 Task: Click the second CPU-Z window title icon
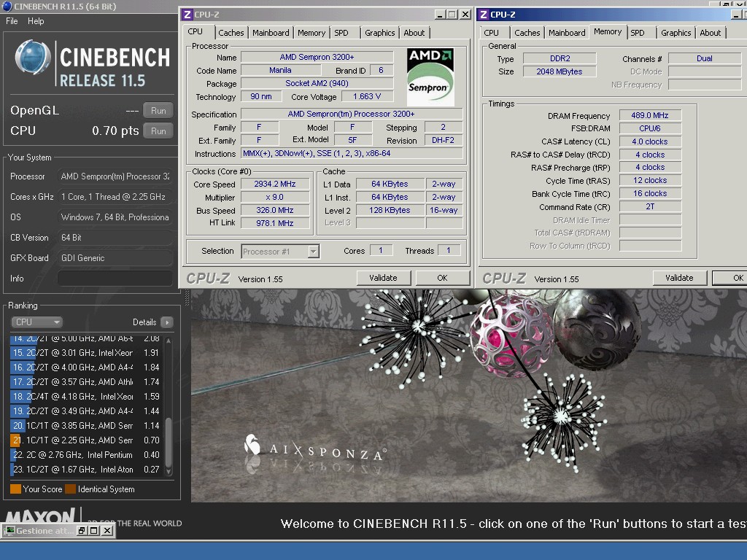[484, 15]
